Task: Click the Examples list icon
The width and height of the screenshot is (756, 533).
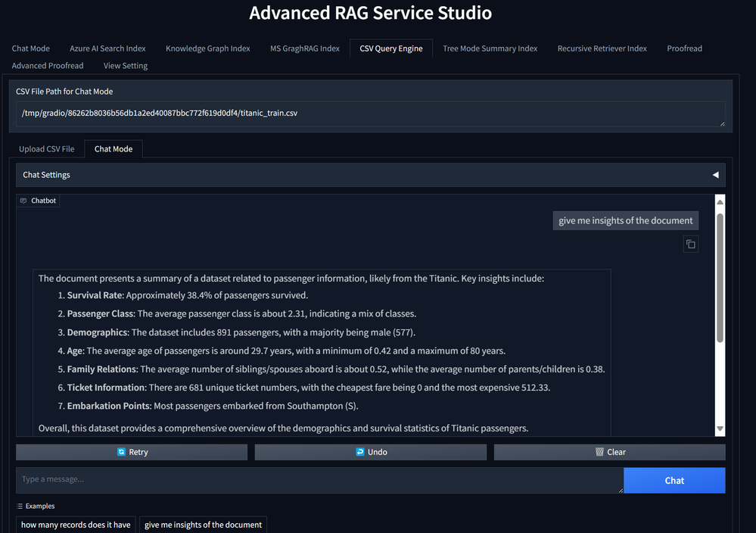Action: point(20,506)
